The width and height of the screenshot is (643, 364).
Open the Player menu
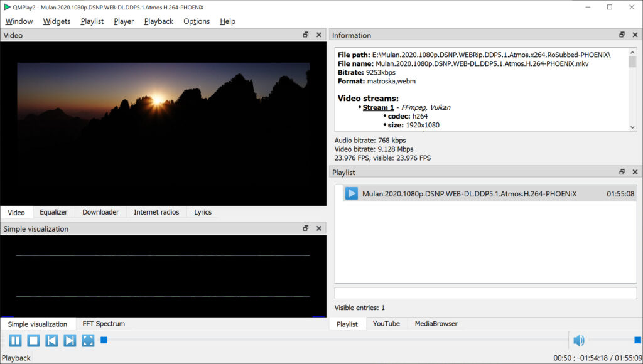point(124,21)
